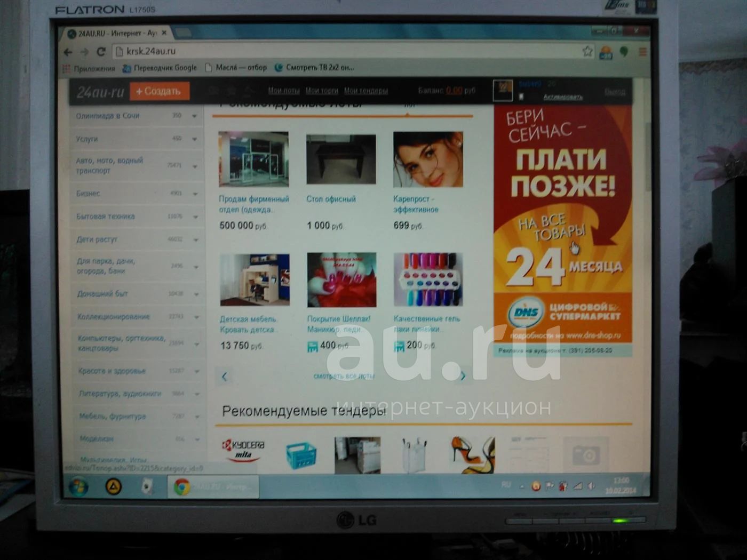The width and height of the screenshot is (747, 560).
Task: Open the Стол офисный lot thumbnail
Action: click(341, 159)
